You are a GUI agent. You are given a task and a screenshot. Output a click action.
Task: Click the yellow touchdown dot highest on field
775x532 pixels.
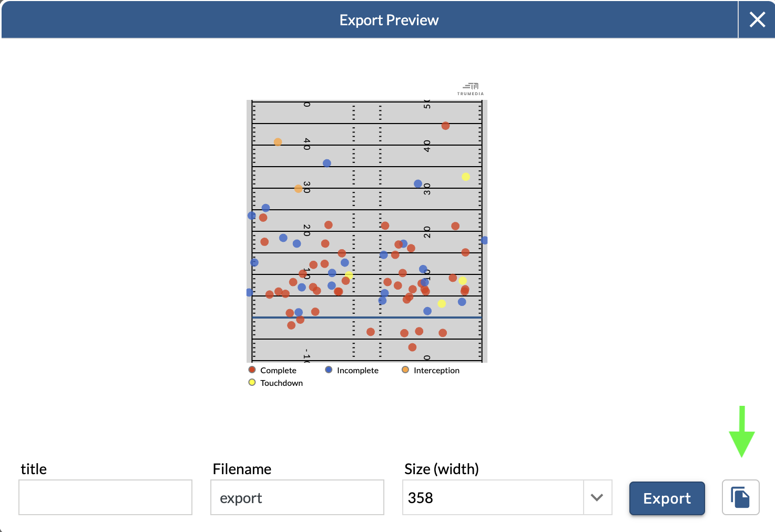click(466, 177)
